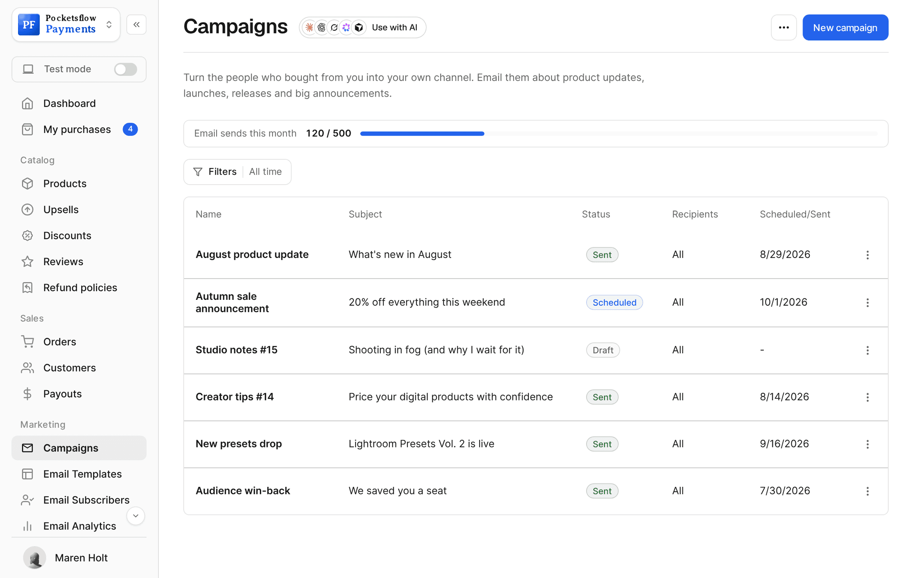The image size is (924, 578).
Task: Open row menu for Studio notes #15
Action: (x=867, y=350)
